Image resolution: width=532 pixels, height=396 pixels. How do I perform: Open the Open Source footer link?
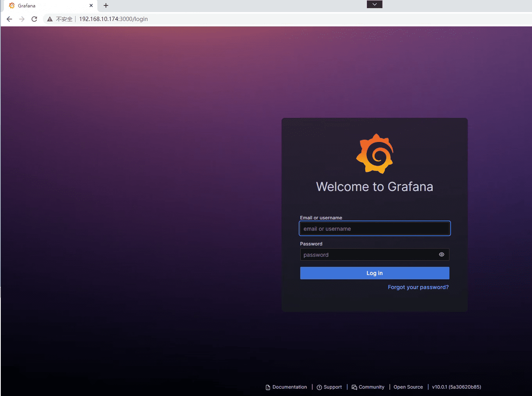pos(408,387)
